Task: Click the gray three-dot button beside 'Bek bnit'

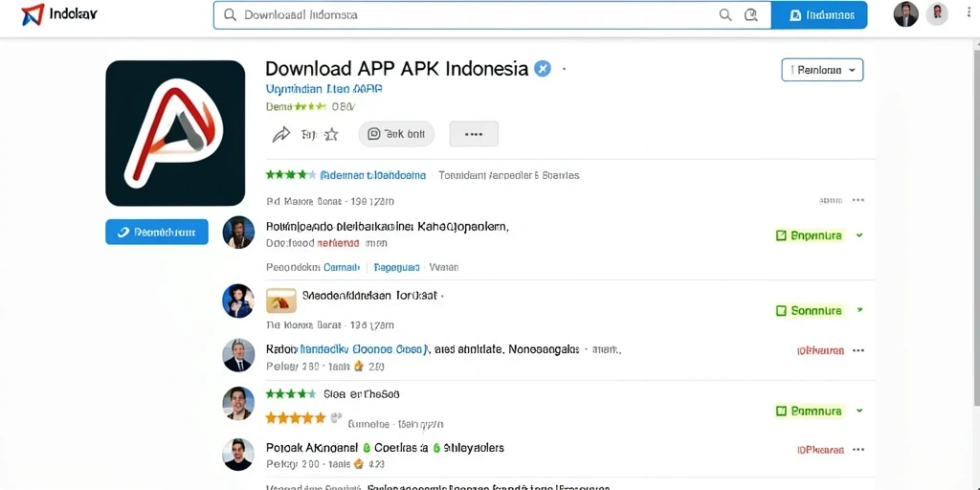Action: click(x=474, y=134)
